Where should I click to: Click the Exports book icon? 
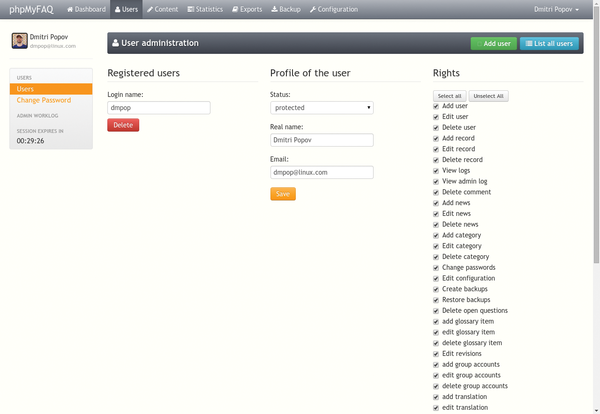pyautogui.click(x=235, y=10)
